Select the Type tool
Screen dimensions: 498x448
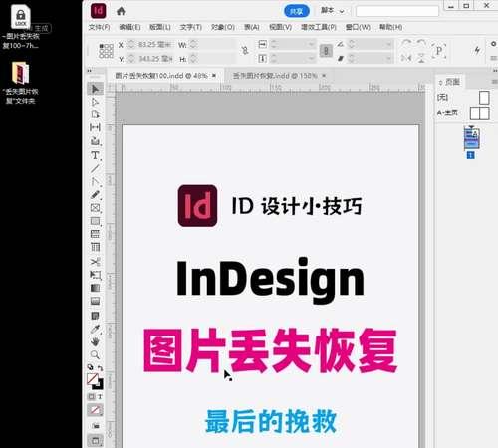pos(95,155)
